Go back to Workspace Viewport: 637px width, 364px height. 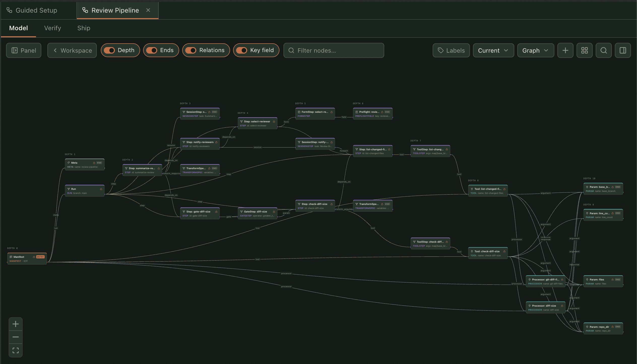pos(72,51)
